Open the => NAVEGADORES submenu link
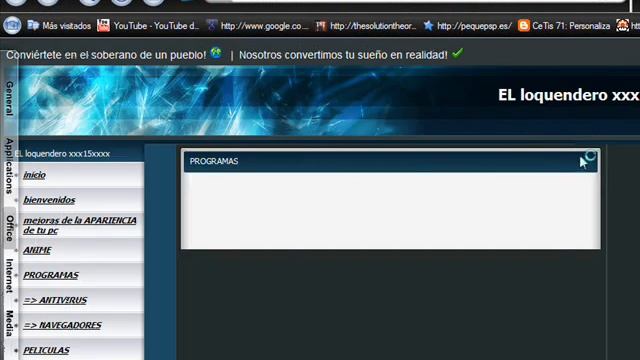Image resolution: width=640 pixels, height=360 pixels. coord(62,325)
